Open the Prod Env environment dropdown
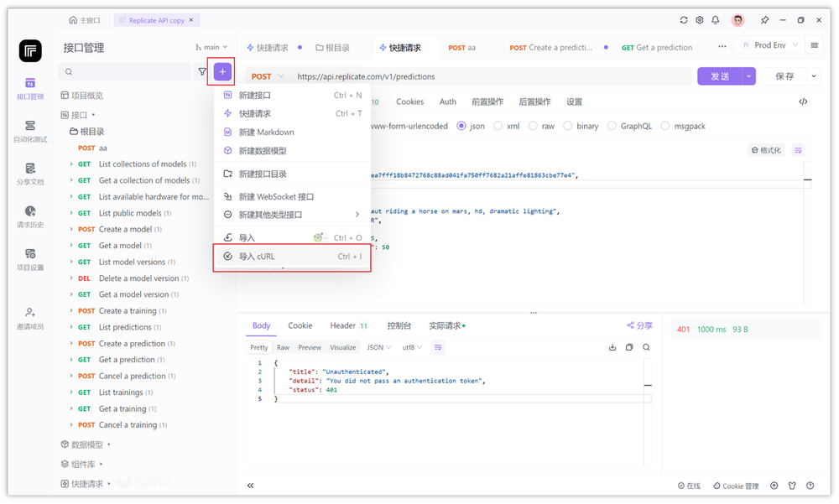This screenshot has height=504, width=839. click(768, 44)
